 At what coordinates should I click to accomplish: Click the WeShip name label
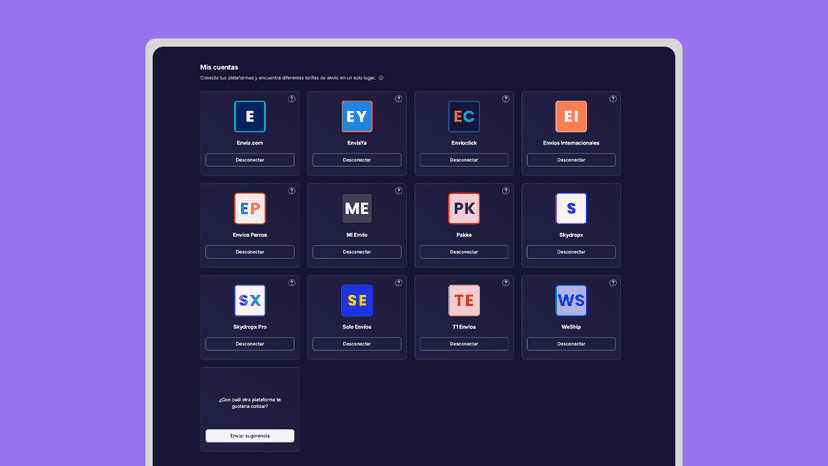pos(571,327)
